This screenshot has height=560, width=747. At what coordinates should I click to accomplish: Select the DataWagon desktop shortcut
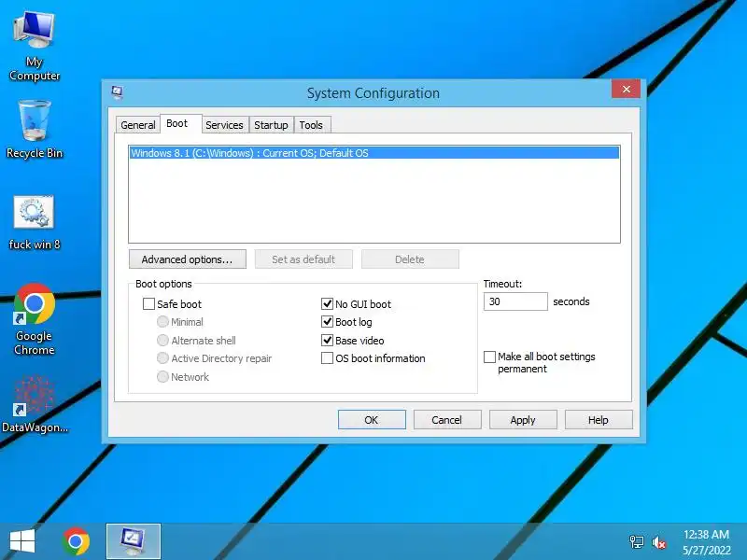(x=35, y=405)
